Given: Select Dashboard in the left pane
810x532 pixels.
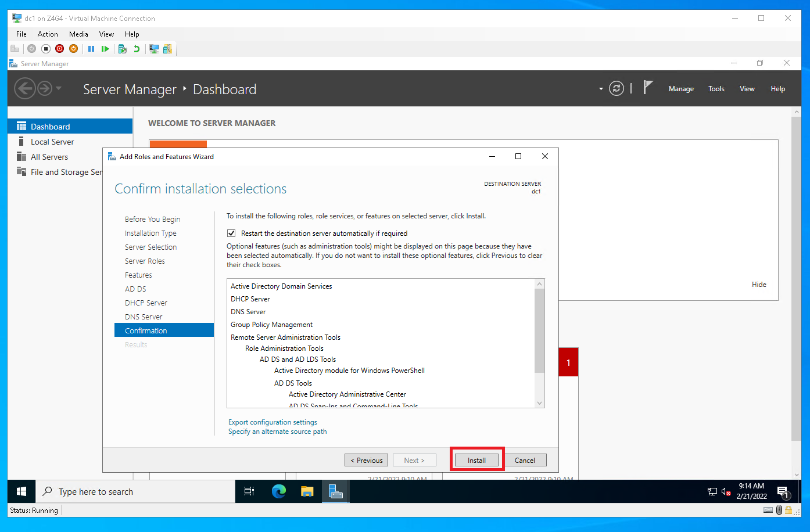Looking at the screenshot, I should pos(70,127).
